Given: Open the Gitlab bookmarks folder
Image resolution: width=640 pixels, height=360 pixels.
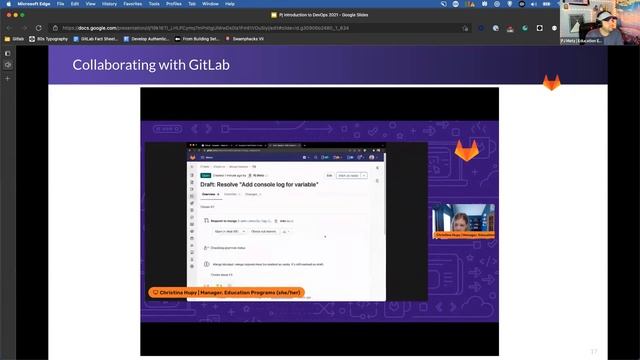Looking at the screenshot, I should (14, 39).
